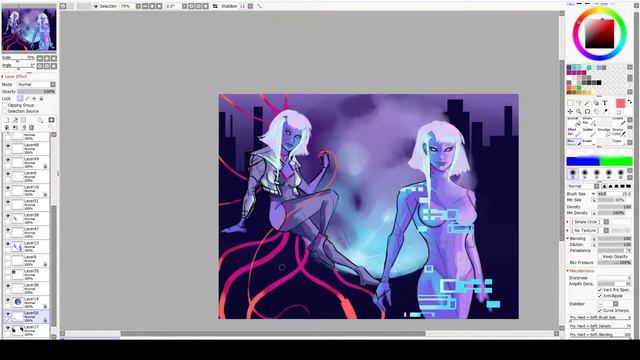Reset the canvas scale
640x360 pixels.
53,58
